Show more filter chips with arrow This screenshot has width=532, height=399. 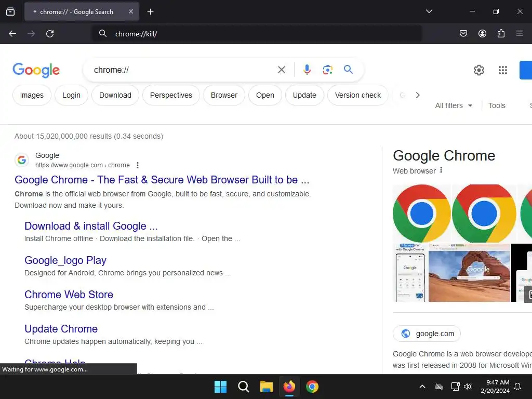[x=418, y=96]
